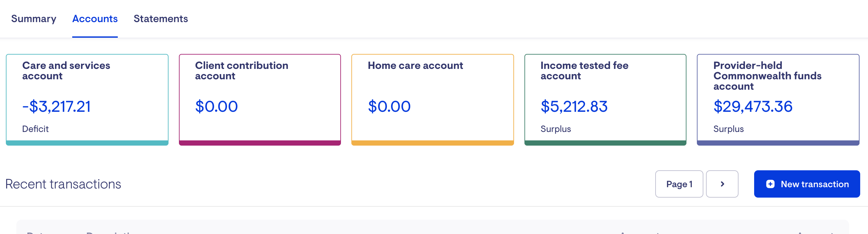
Task: Click the Deficit status label
Action: (35, 129)
